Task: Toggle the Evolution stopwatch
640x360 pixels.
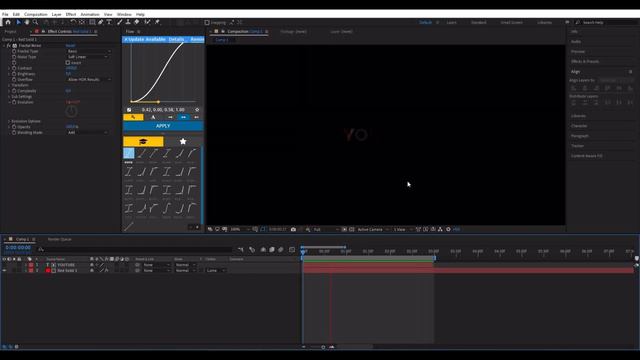Action: coord(14,102)
